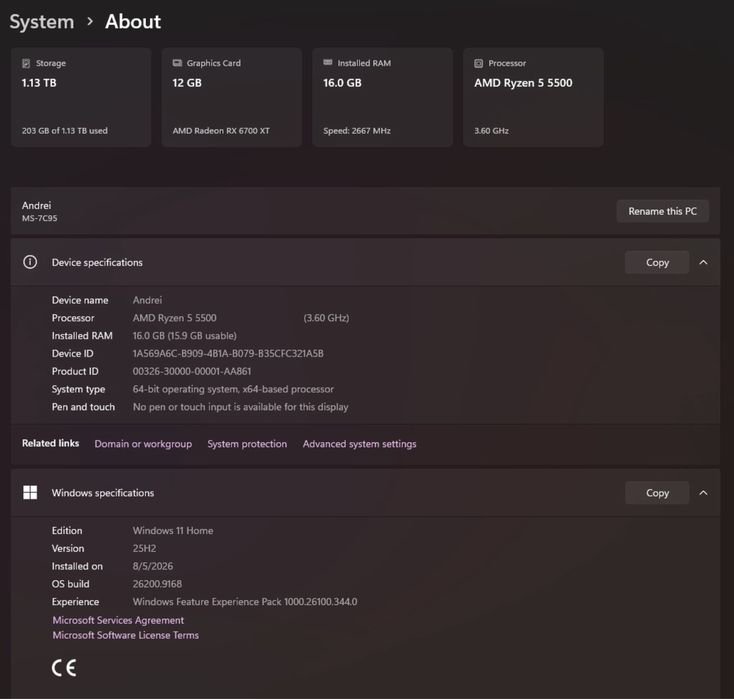Copy the Device specifications
This screenshot has width=734, height=699.
point(657,262)
